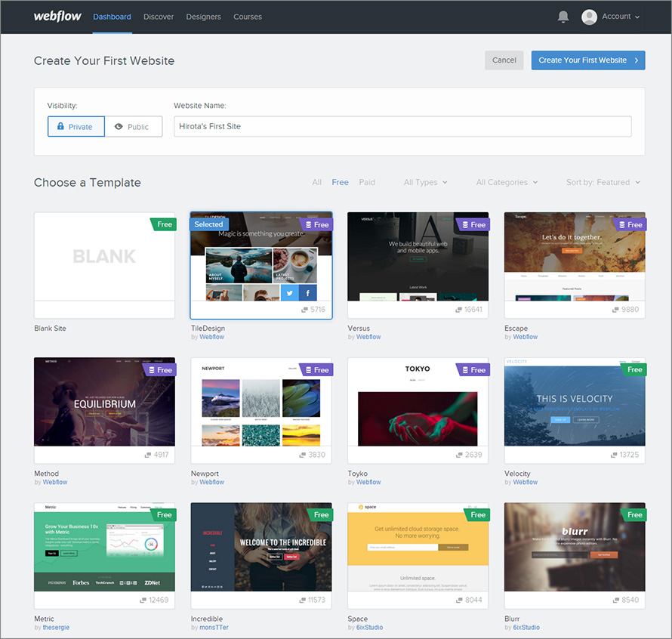Open Webflow author link under Versus
The width and height of the screenshot is (672, 639).
point(368,337)
